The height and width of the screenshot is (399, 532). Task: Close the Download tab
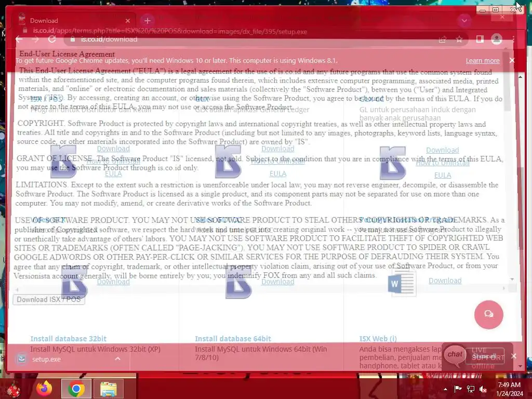click(x=128, y=21)
